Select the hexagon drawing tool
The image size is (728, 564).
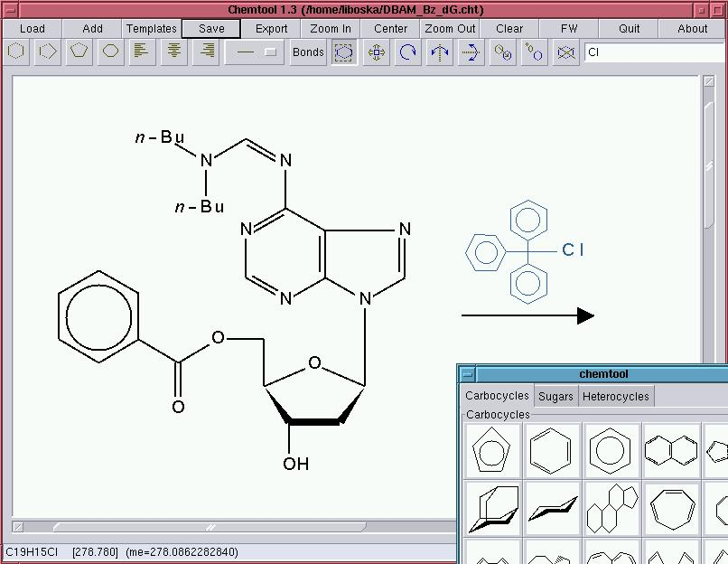click(15, 52)
